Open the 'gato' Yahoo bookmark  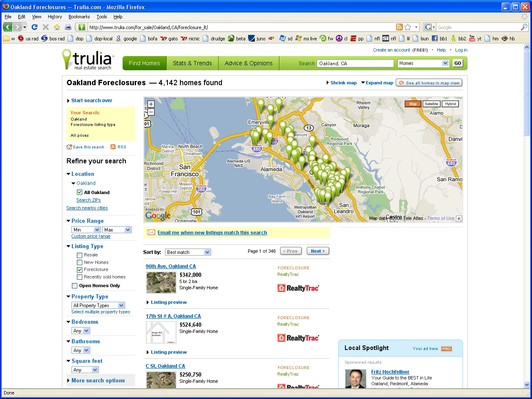click(169, 38)
